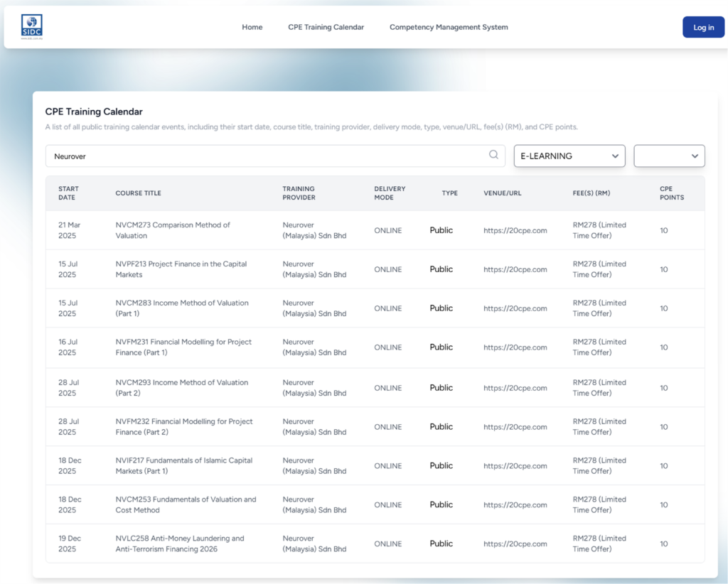Click the Fee(s) (RM) column header
This screenshot has width=728, height=584.
coord(591,193)
